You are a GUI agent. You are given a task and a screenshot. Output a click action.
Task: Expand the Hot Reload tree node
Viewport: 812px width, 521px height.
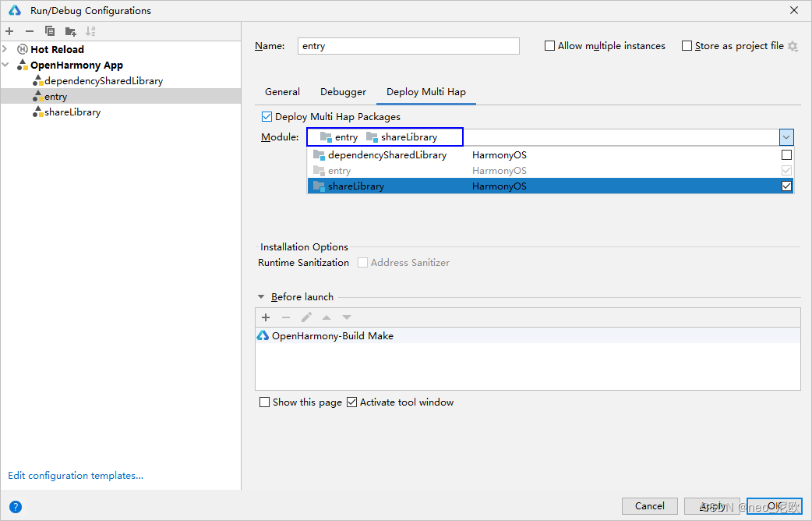(x=5, y=48)
